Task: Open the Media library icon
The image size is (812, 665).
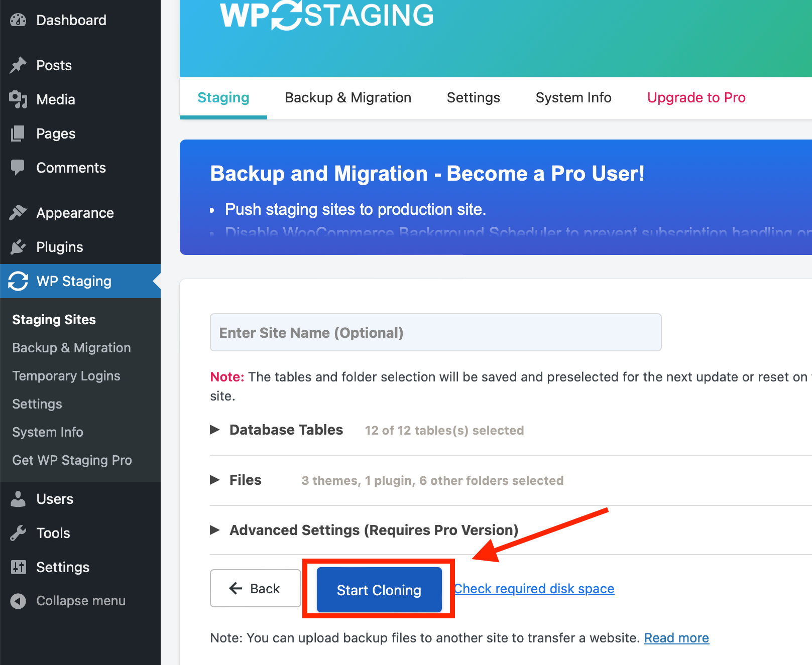Action: [18, 99]
